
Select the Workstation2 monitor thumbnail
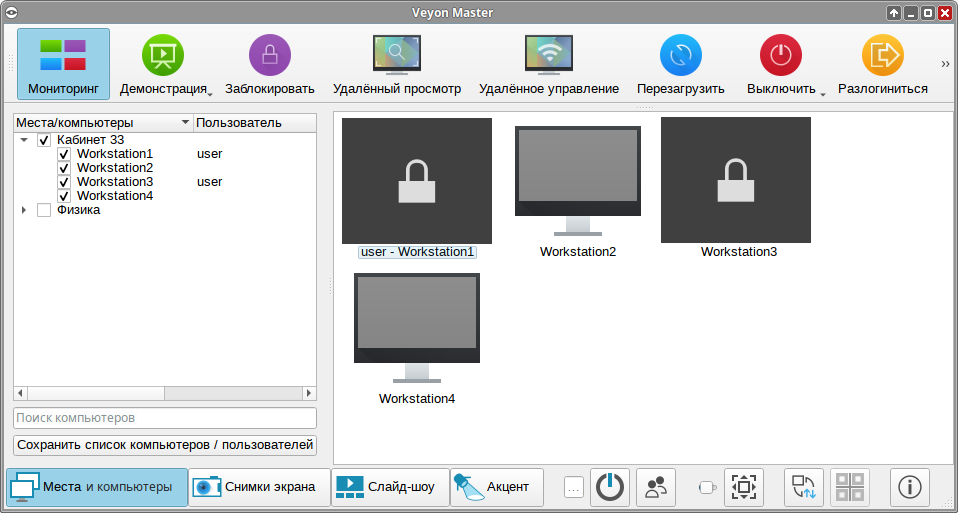578,181
